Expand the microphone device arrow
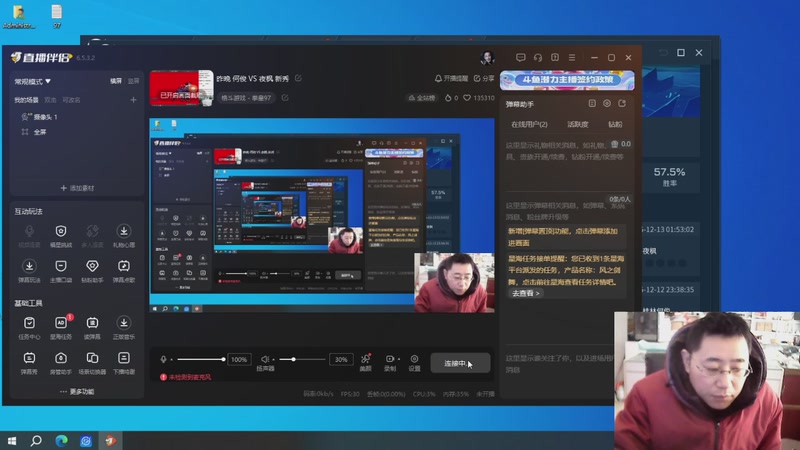 pos(171,360)
